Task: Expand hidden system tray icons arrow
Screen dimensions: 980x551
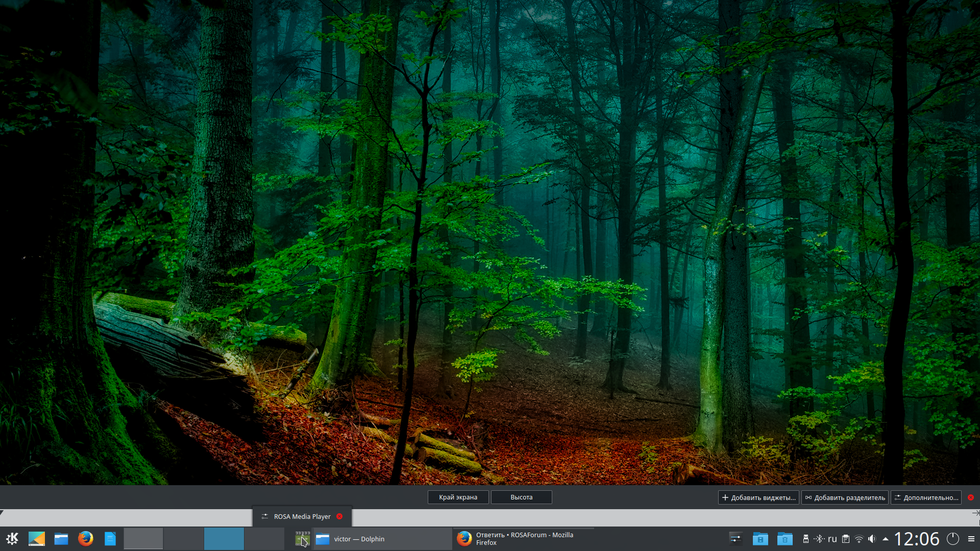Action: coord(885,539)
